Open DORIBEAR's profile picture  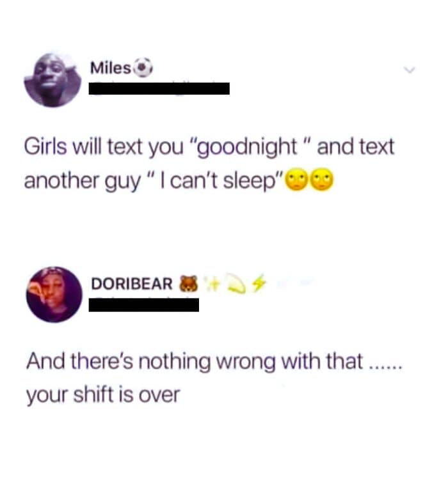click(54, 295)
